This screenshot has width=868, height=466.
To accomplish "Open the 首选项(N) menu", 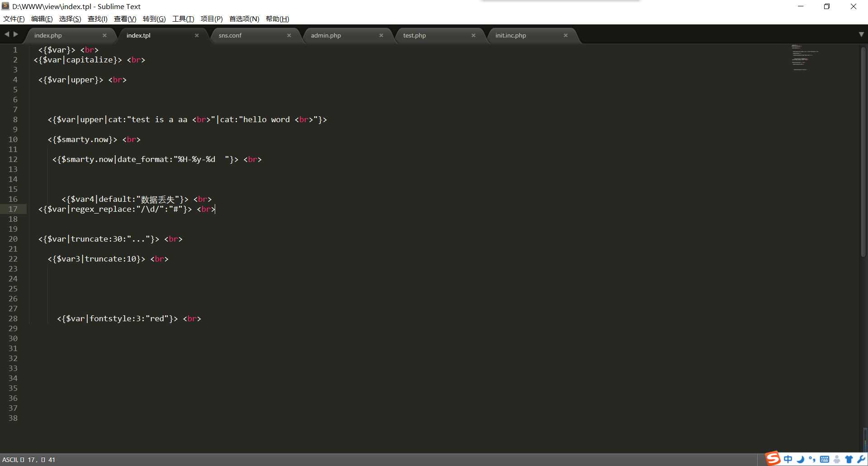I will (x=244, y=19).
